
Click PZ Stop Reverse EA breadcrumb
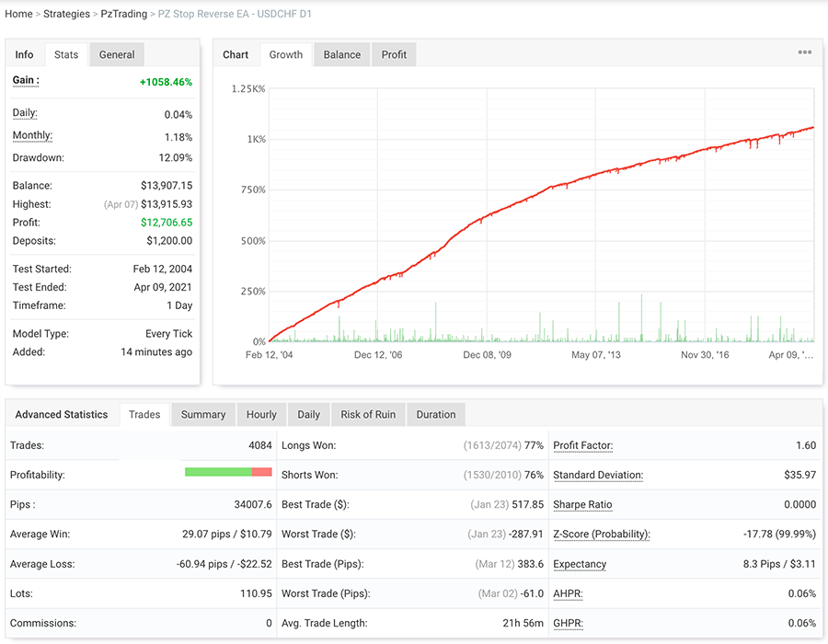click(x=235, y=14)
